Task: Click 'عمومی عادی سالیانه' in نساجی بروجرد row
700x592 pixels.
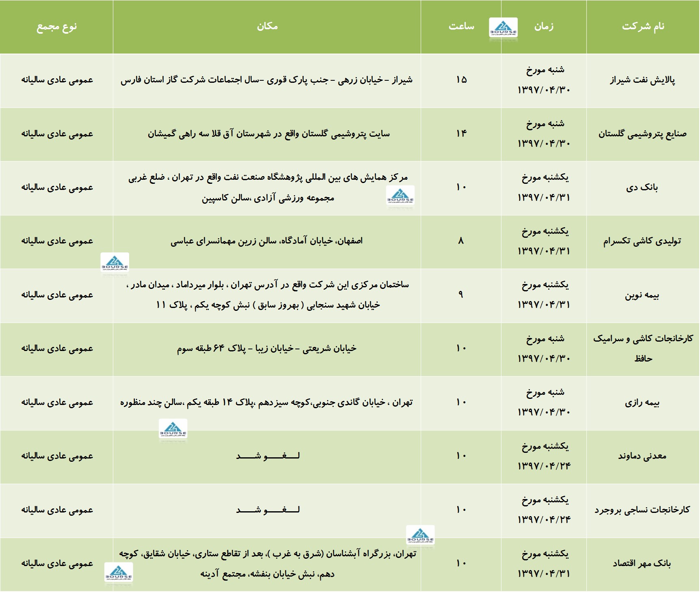Action: pyautogui.click(x=57, y=510)
